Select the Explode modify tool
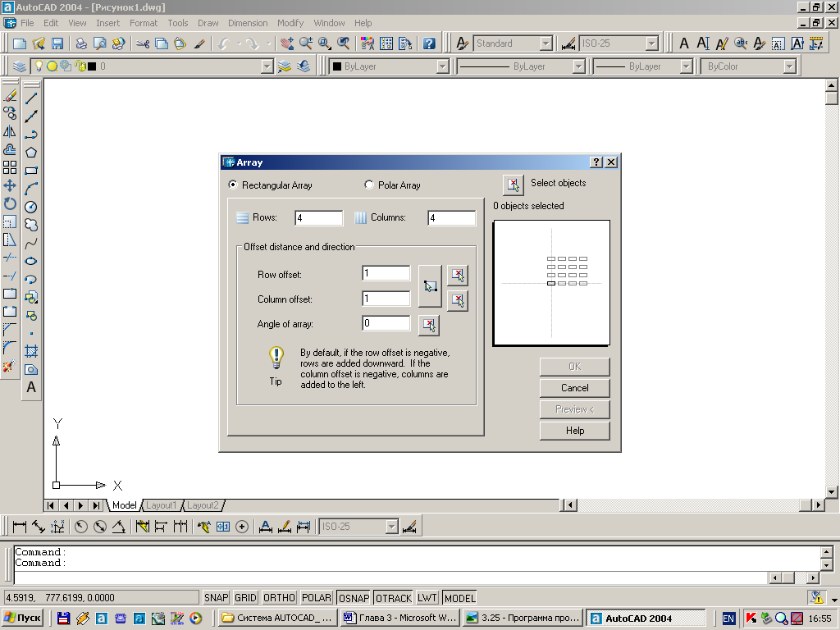Image resolution: width=840 pixels, height=630 pixels. click(10, 367)
